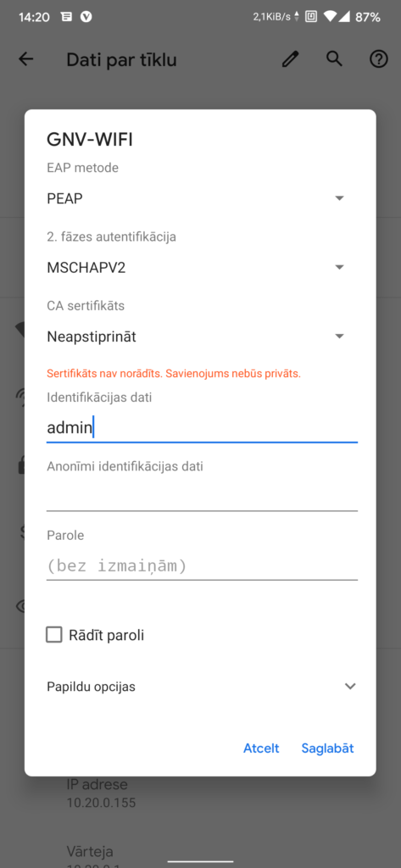Click the Parole password field

[x=202, y=565]
